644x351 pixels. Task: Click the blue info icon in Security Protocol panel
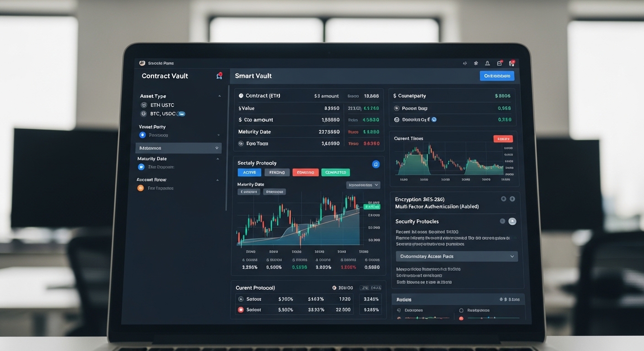click(376, 164)
